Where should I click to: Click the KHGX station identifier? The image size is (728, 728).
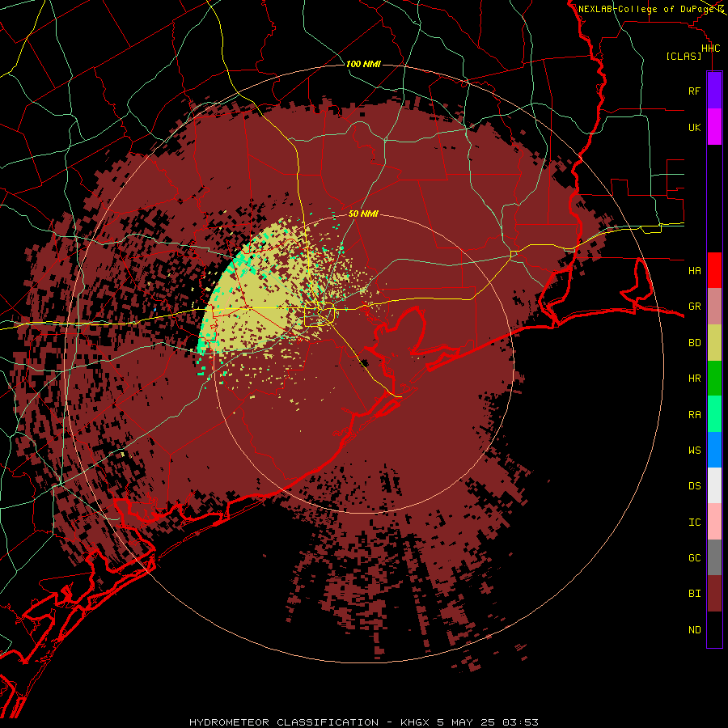tap(415, 722)
